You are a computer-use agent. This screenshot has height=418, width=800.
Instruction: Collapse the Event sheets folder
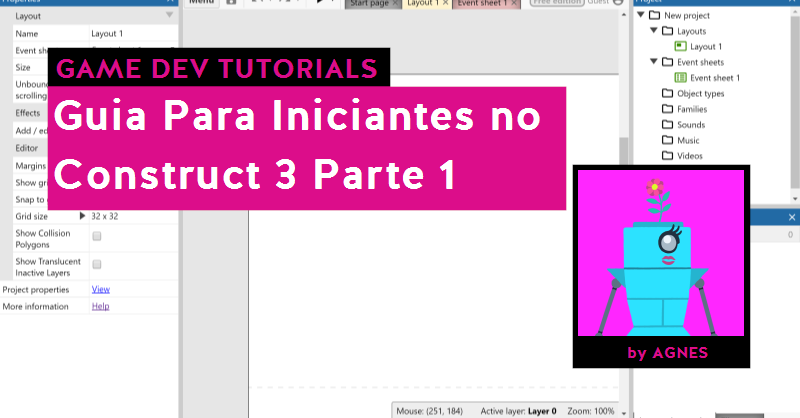click(654, 62)
